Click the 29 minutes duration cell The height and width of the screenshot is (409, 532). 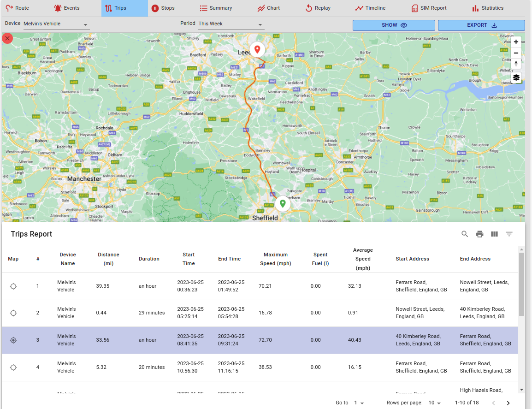pos(152,313)
